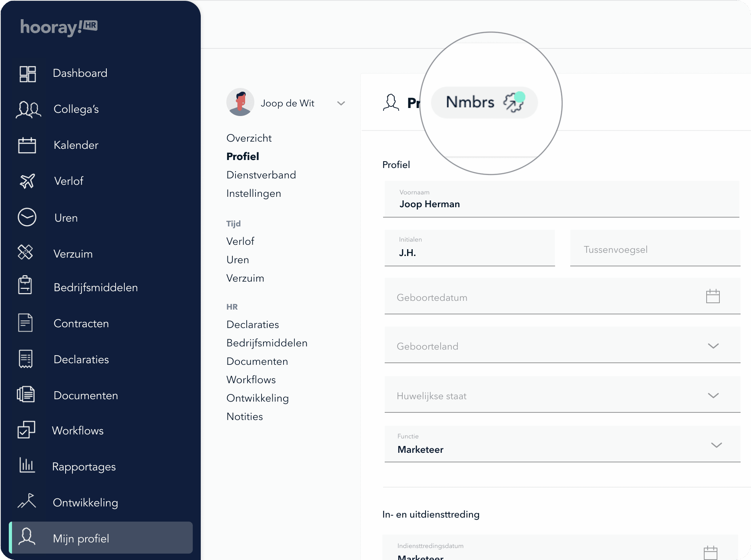Click the Uren label in main sidebar
The height and width of the screenshot is (560, 751).
click(x=66, y=218)
